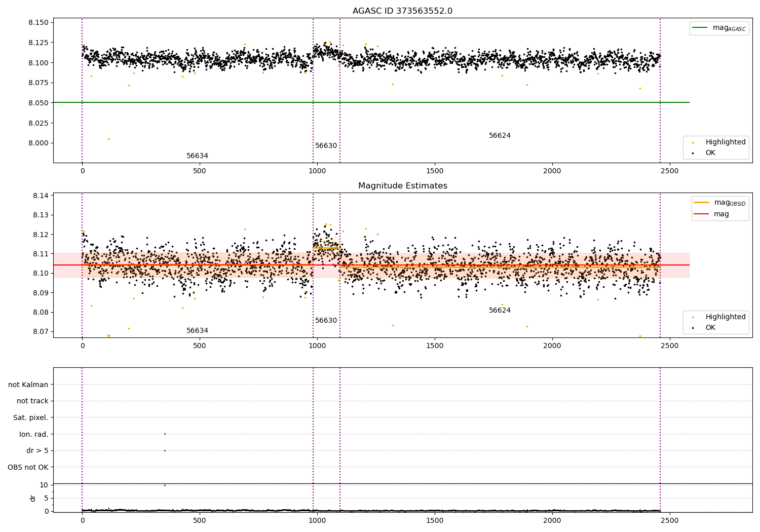
Task: Click the 8.10 y-axis tick label
Action: [41, 274]
